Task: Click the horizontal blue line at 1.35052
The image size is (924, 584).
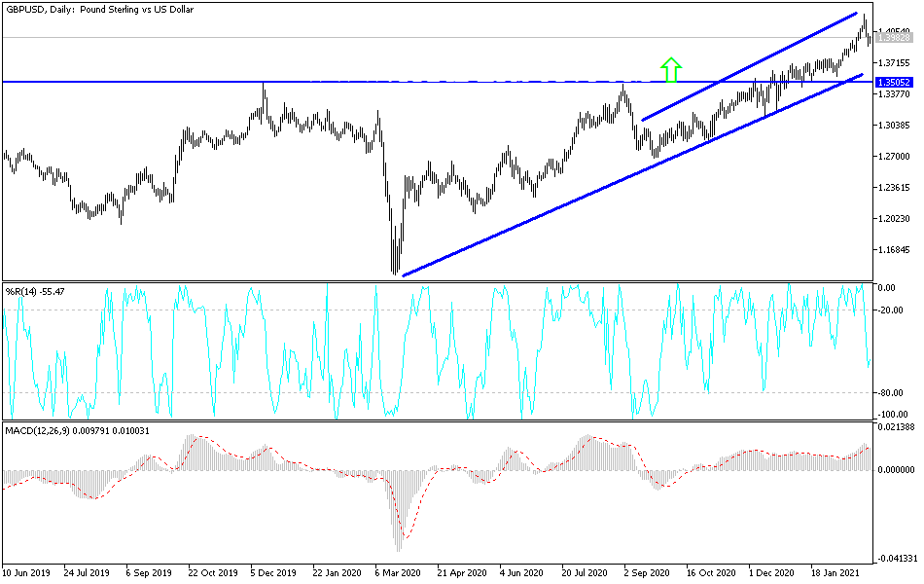Action: coord(292,82)
